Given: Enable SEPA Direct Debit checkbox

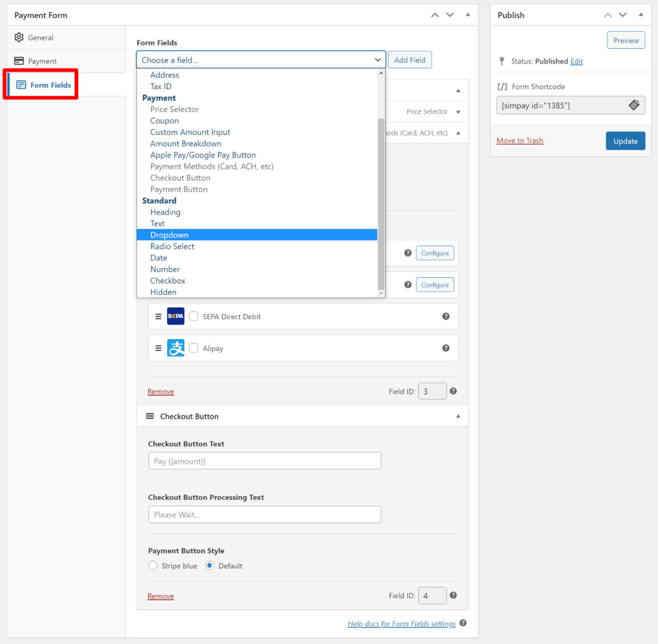Looking at the screenshot, I should (x=194, y=316).
